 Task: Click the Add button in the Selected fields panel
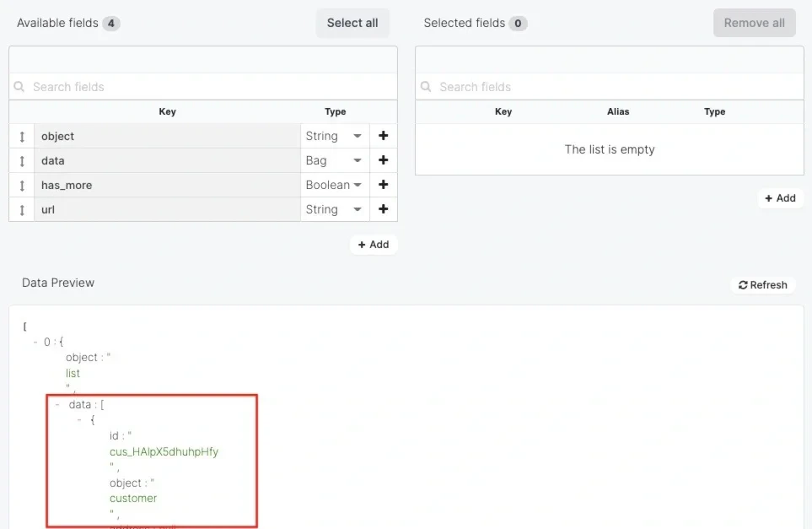point(780,198)
